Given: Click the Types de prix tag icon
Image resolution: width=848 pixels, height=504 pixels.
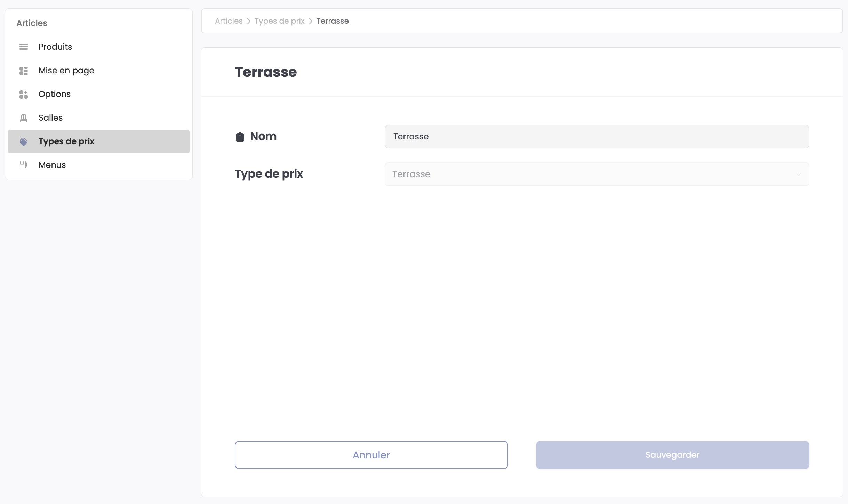Looking at the screenshot, I should (x=24, y=141).
